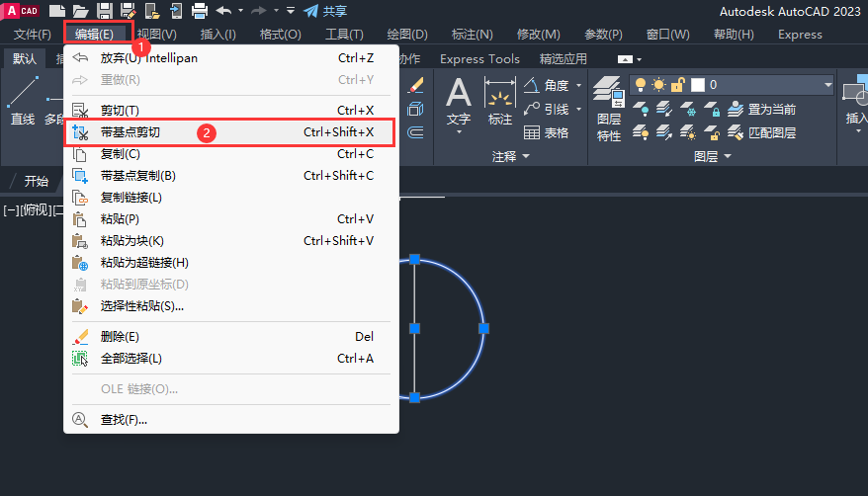Choose 复制(C) from the Edit menu
Viewport: 868px width, 496px height.
pyautogui.click(x=231, y=154)
